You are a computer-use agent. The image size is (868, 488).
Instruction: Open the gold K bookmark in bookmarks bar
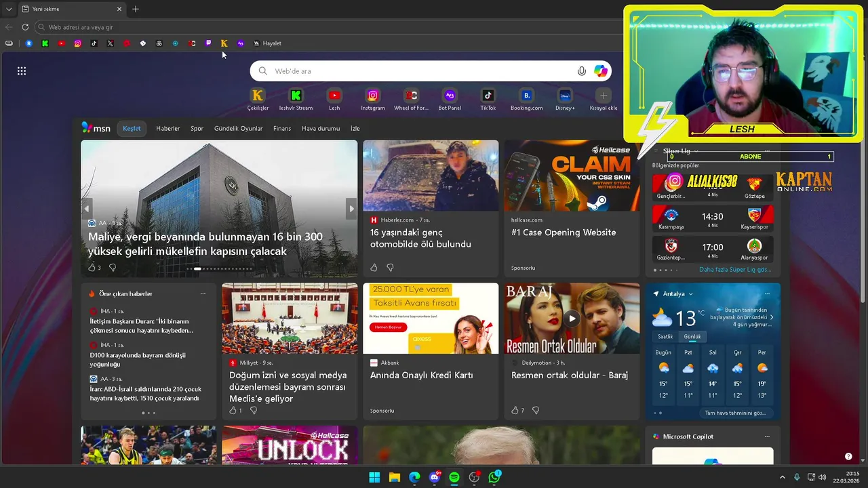pyautogui.click(x=224, y=43)
